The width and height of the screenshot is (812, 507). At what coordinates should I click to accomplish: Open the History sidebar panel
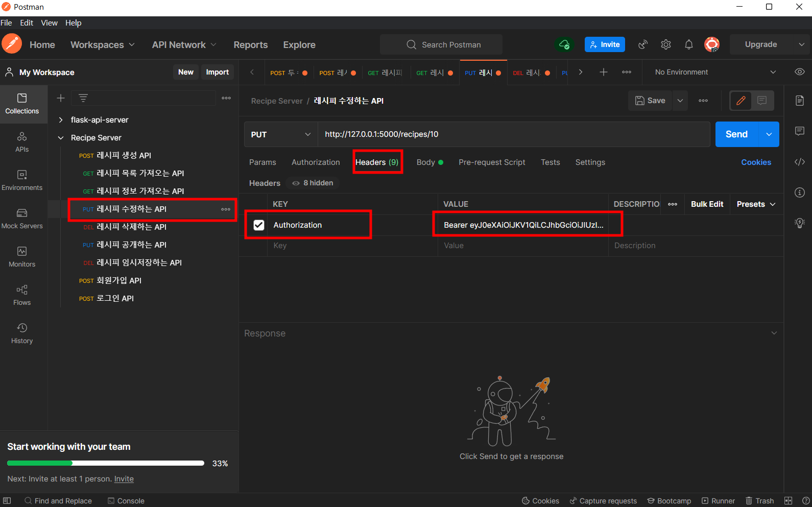click(x=22, y=333)
